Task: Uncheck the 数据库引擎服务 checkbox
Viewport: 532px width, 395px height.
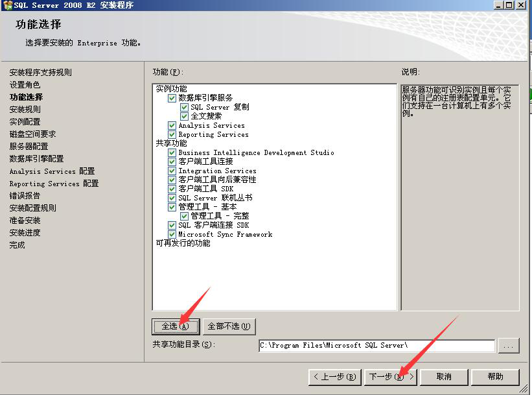Action: (x=172, y=98)
